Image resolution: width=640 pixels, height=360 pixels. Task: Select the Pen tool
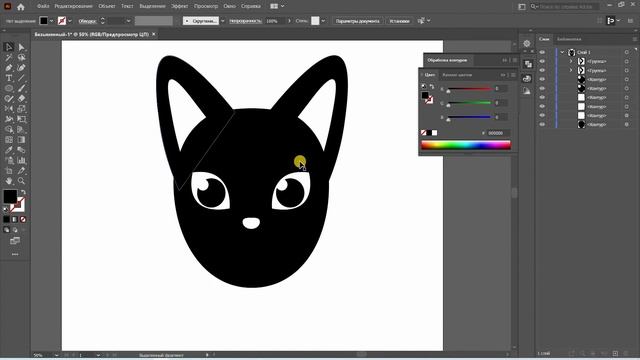9,68
